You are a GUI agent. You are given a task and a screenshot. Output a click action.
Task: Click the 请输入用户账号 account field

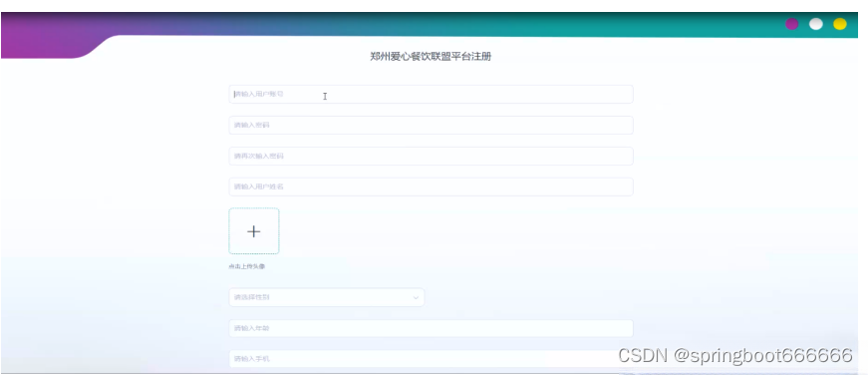tap(431, 94)
